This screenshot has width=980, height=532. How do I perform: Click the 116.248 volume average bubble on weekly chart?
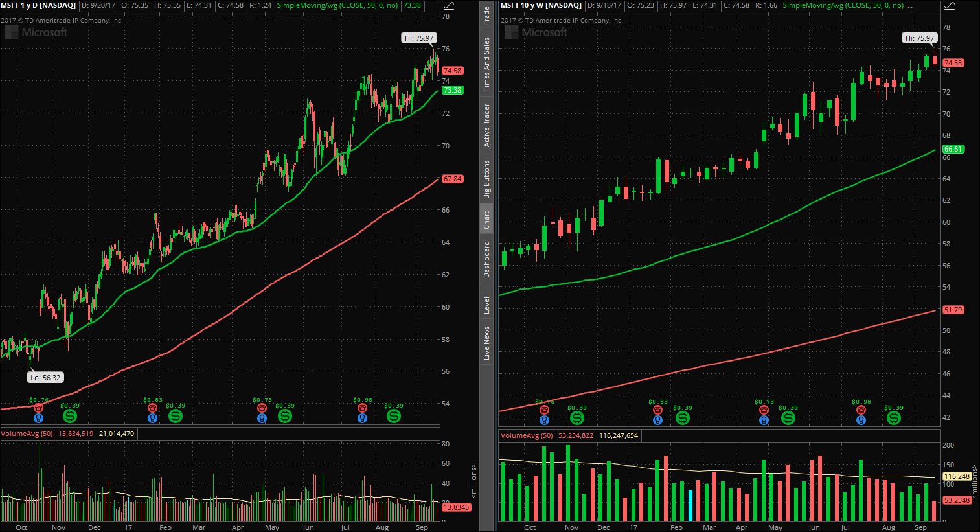957,476
